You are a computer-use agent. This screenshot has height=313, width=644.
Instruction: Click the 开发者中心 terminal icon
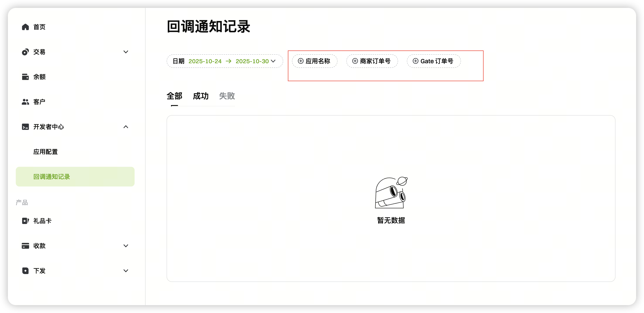[25, 127]
